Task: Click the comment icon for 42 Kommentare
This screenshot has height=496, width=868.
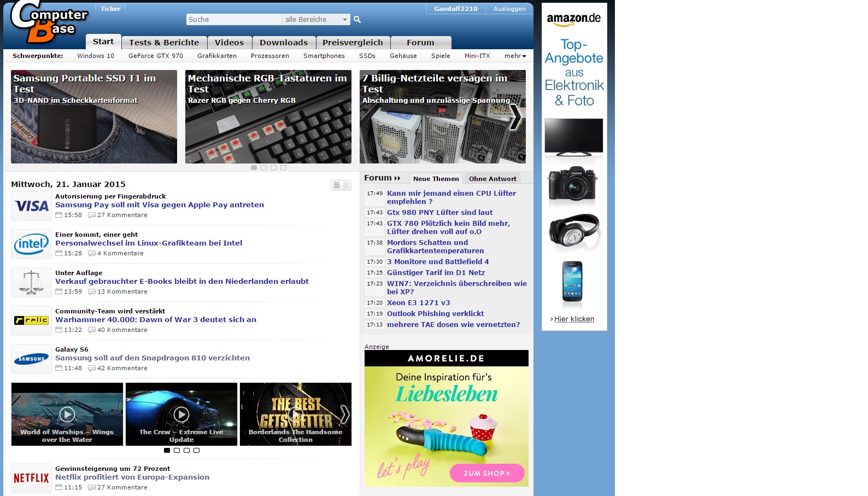Action: click(x=92, y=368)
